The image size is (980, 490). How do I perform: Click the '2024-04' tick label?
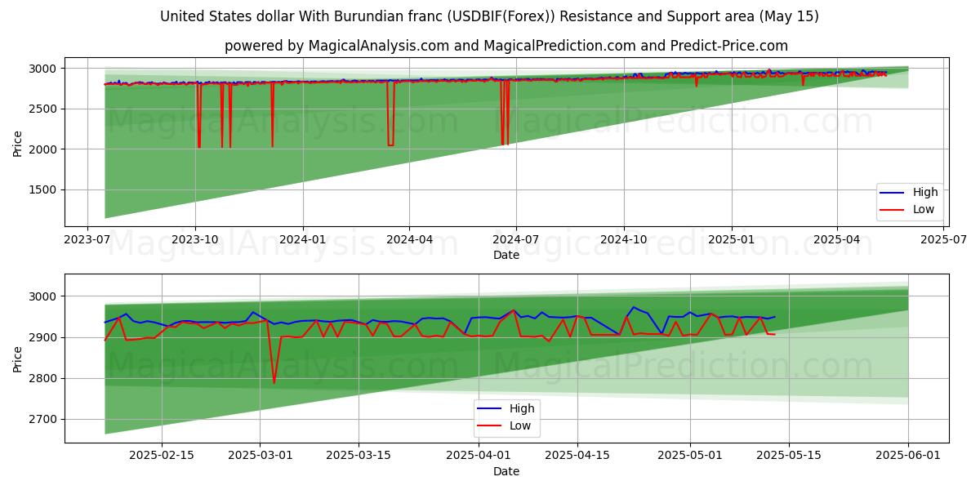[408, 239]
